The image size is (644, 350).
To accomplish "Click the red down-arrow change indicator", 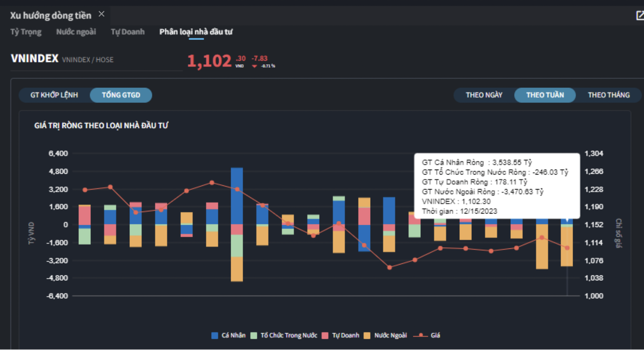I will point(254,66).
